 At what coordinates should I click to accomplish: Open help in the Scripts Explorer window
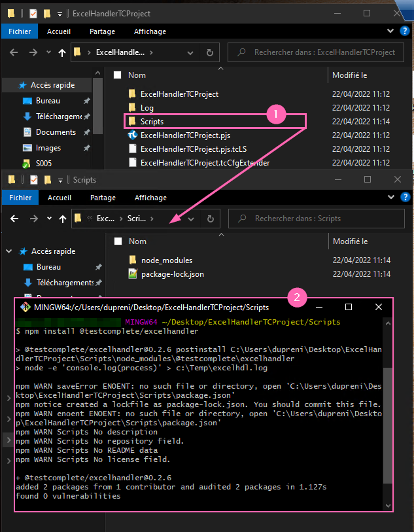coord(405,198)
